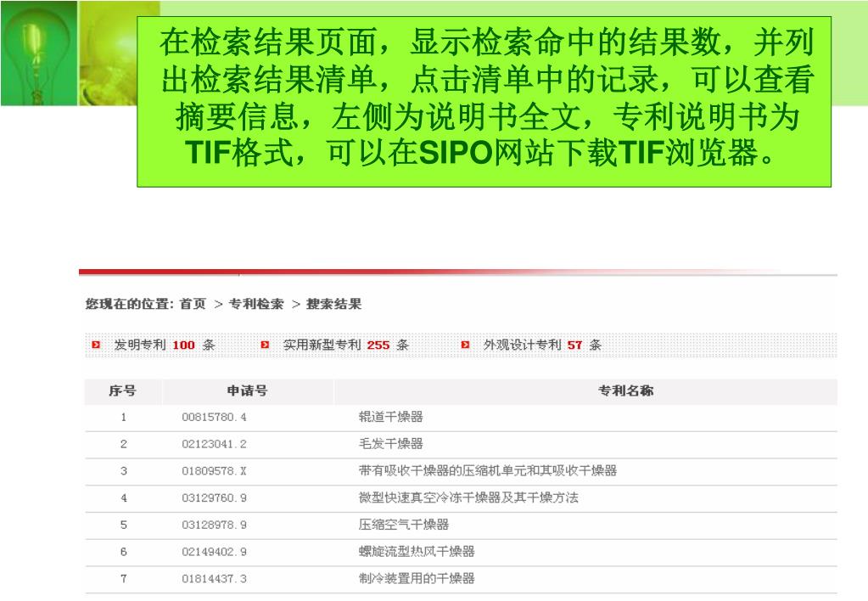868x601 pixels.
Task: Open the 发明专利 100 条 results tab
Action: 165,345
